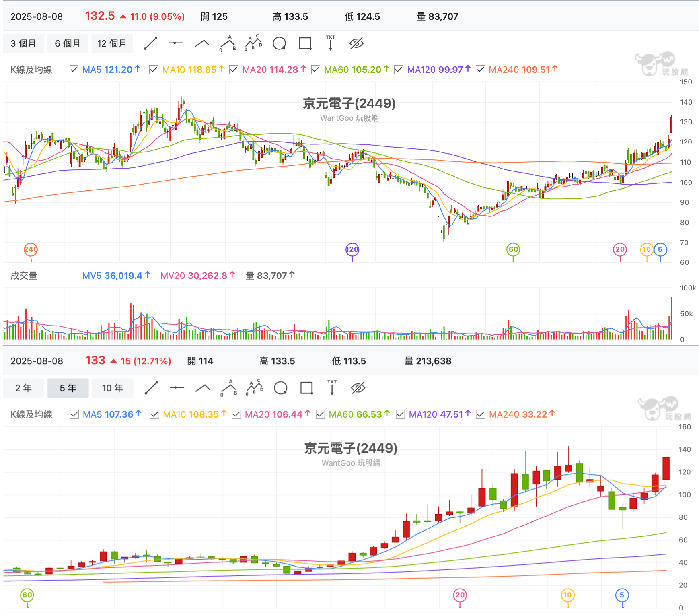Select the circle drawing tool in top chart
This screenshot has width=699, height=616.
pos(279,43)
